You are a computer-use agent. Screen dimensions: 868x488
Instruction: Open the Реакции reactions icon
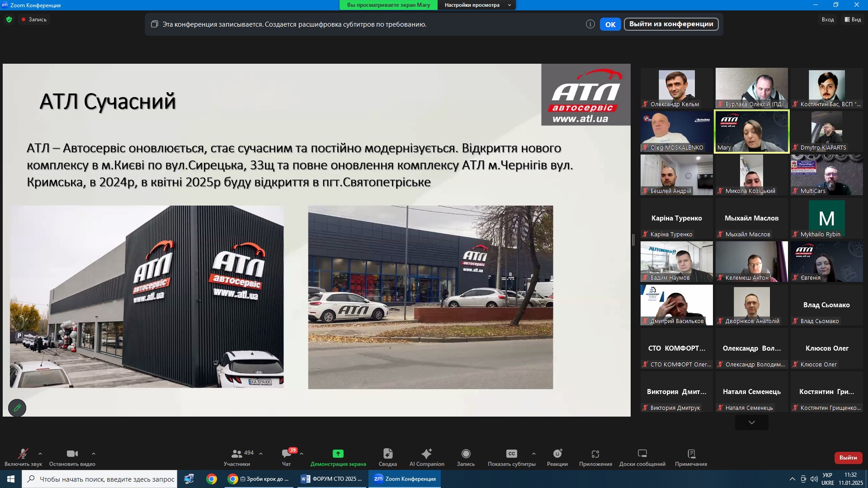coord(557,454)
